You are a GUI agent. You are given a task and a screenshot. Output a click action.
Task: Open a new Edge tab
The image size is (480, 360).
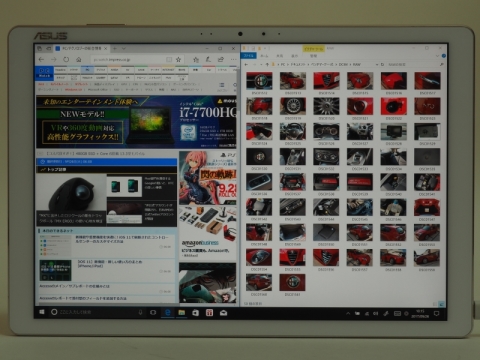tap(115, 49)
